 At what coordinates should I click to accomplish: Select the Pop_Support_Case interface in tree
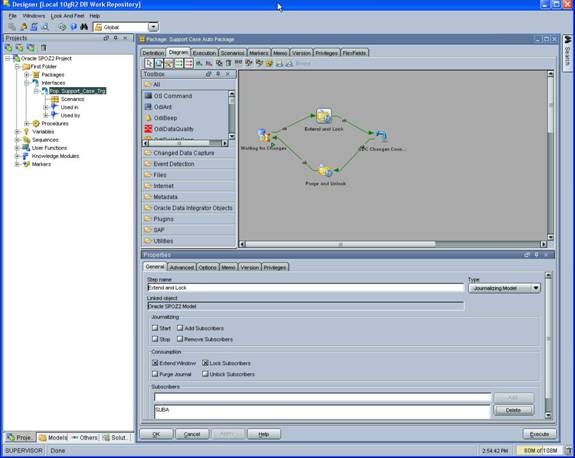(x=77, y=91)
